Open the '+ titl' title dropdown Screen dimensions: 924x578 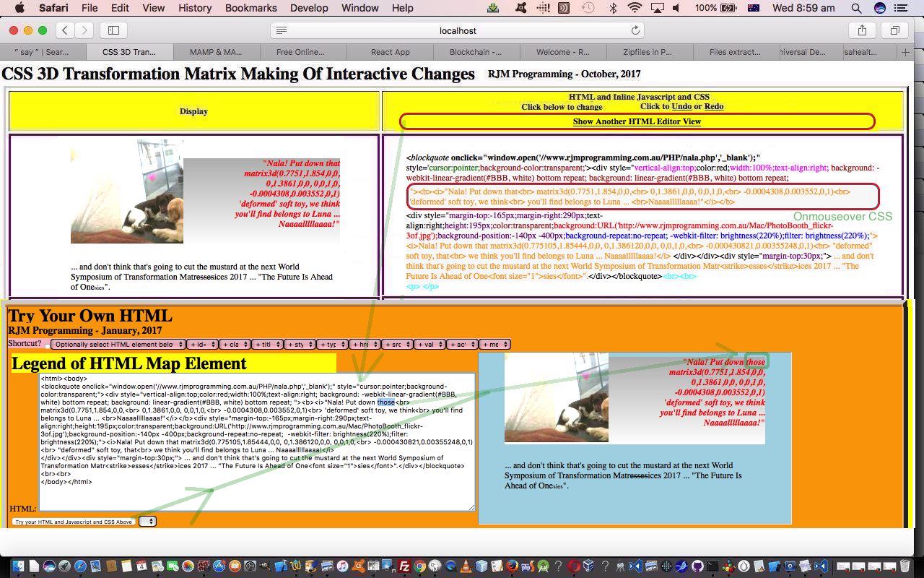[x=267, y=345]
